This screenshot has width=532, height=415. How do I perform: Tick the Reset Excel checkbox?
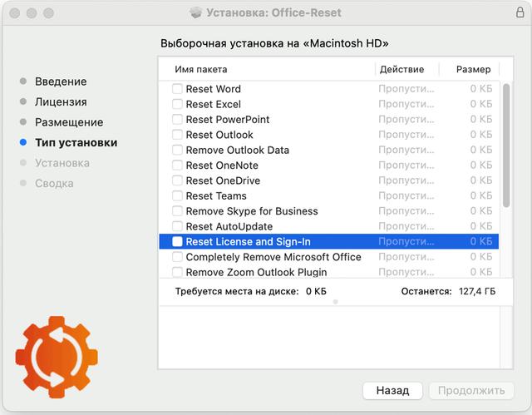(x=177, y=104)
